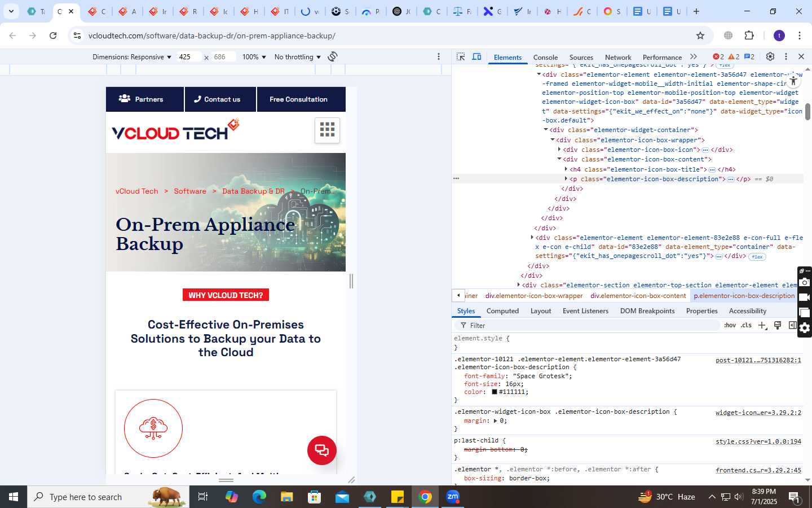
Task: Open Task View in the Windows taskbar
Action: click(202, 497)
